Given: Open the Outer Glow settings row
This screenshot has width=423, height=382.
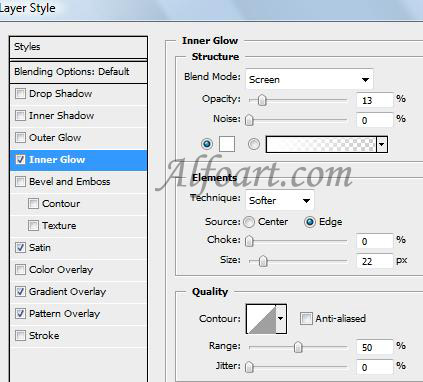Looking at the screenshot, I should [x=78, y=138].
